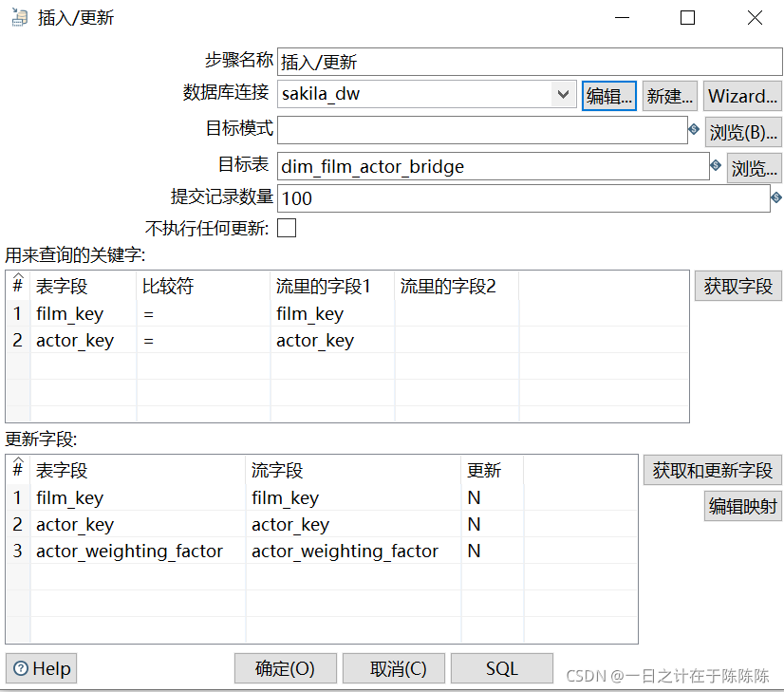
Task: Open the connection Wizard... button
Action: tap(742, 96)
